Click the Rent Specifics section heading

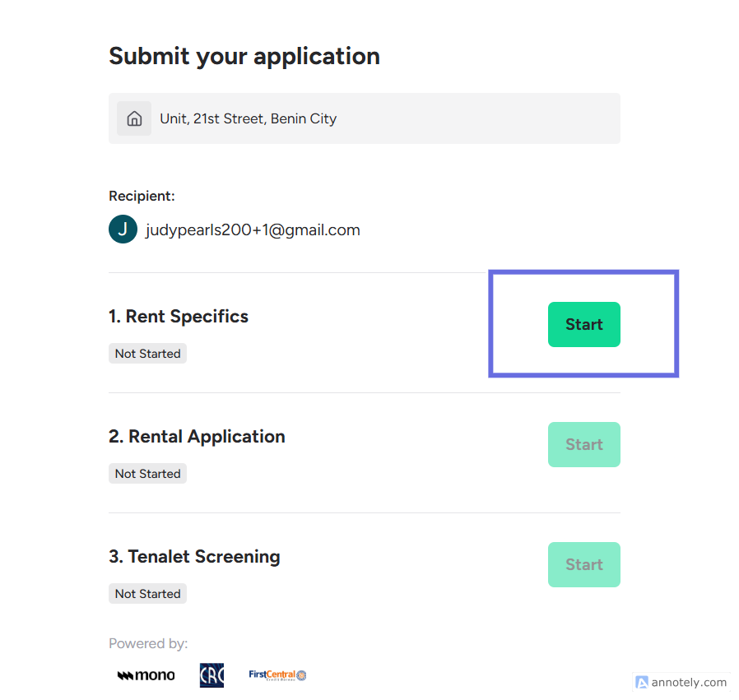click(x=179, y=317)
